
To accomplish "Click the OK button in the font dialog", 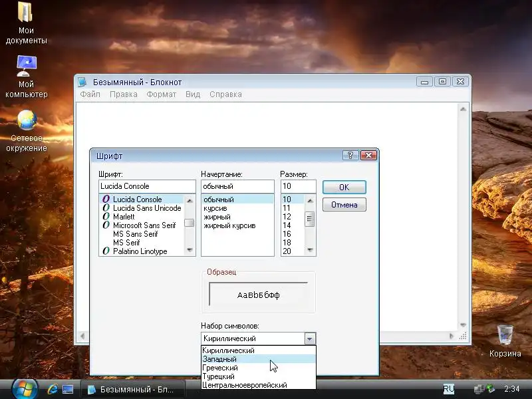I will click(x=344, y=187).
